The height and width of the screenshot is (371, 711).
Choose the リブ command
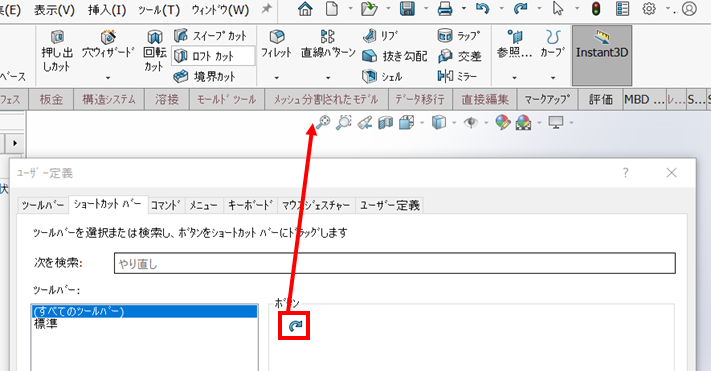(380, 35)
